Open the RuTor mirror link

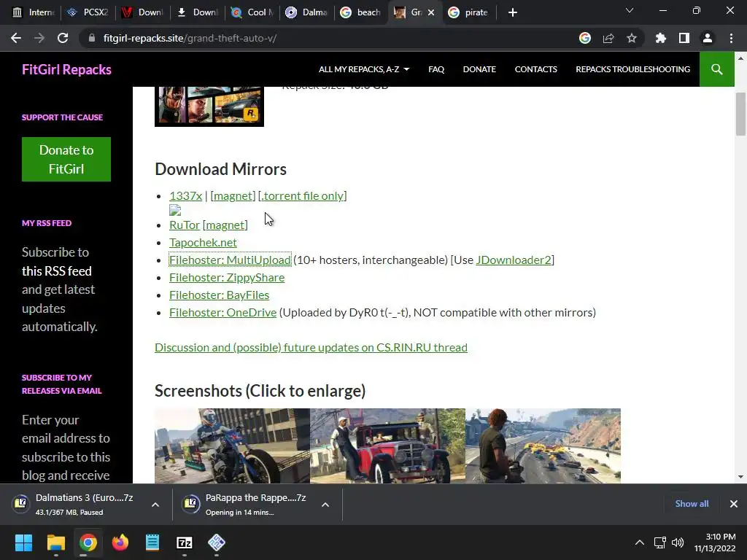coord(185,225)
